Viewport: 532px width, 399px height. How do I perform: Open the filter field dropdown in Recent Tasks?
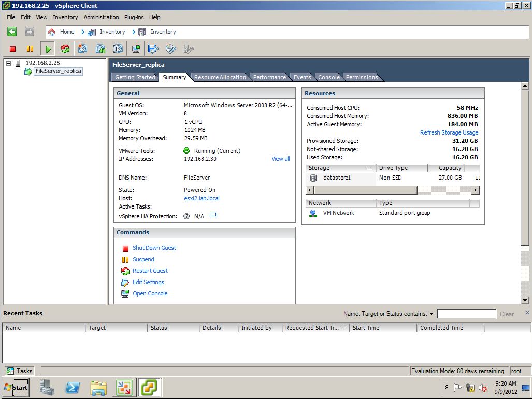tap(431, 314)
